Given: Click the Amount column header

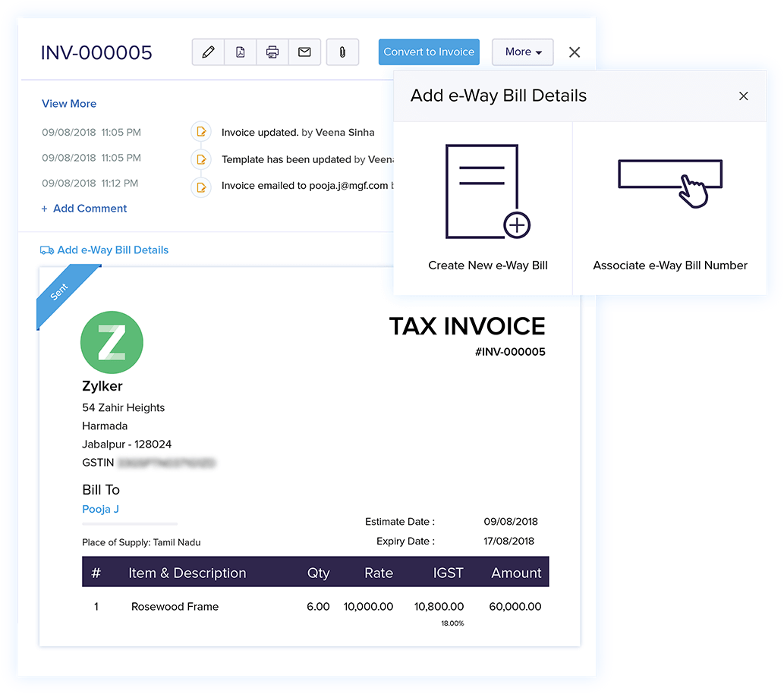Looking at the screenshot, I should pyautogui.click(x=517, y=573).
